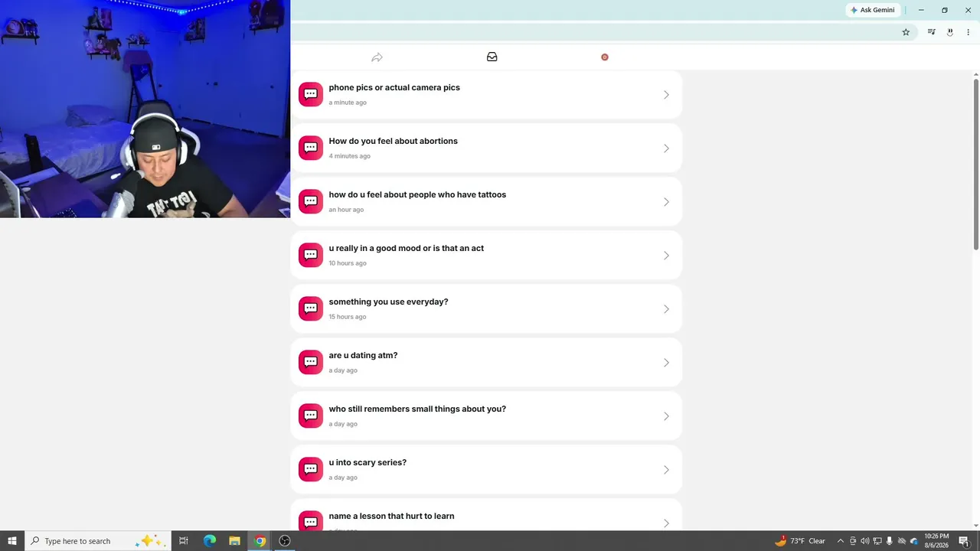Screen dimensions: 980x551
Task: Click the OneDrive cloud tray icon
Action: click(x=914, y=541)
